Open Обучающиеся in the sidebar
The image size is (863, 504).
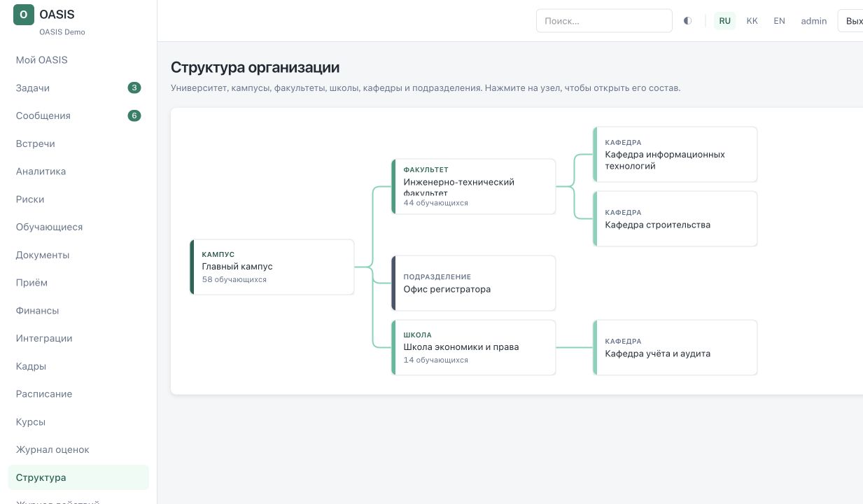click(78, 227)
